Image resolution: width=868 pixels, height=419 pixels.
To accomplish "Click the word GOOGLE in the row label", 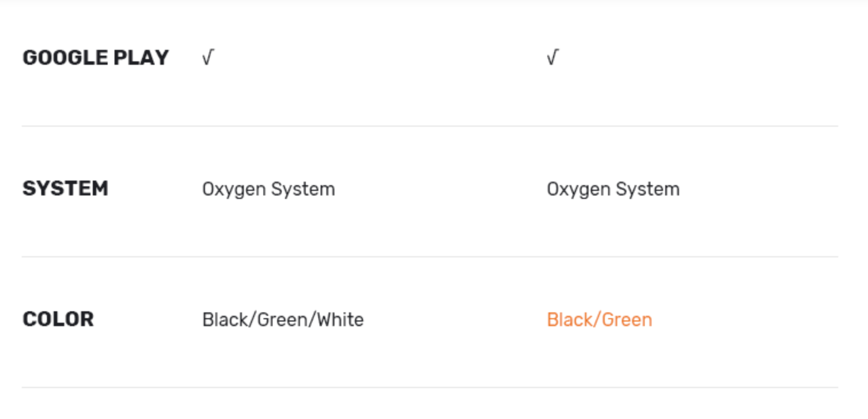I will (65, 58).
